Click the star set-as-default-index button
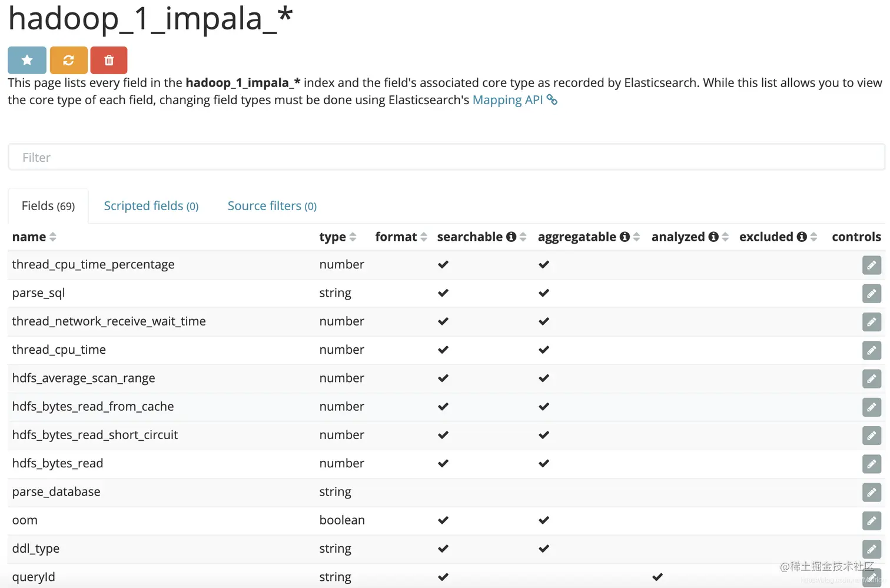The image size is (890, 588). [x=27, y=60]
